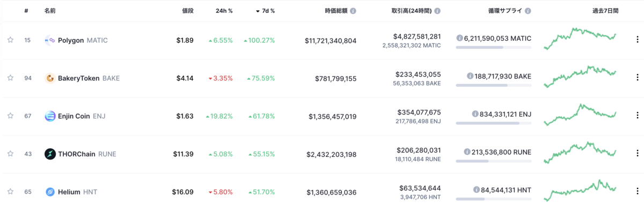Click info icon beside Helium circulating supply
644x209 pixels.
(477, 190)
